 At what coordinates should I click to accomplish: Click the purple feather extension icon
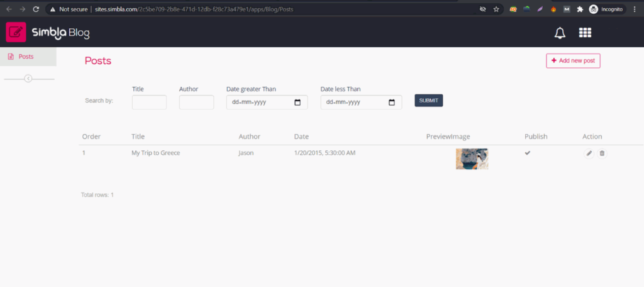pos(540,9)
